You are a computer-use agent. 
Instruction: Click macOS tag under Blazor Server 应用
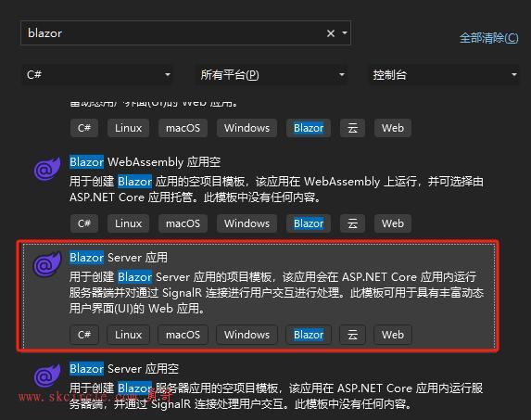(x=183, y=335)
